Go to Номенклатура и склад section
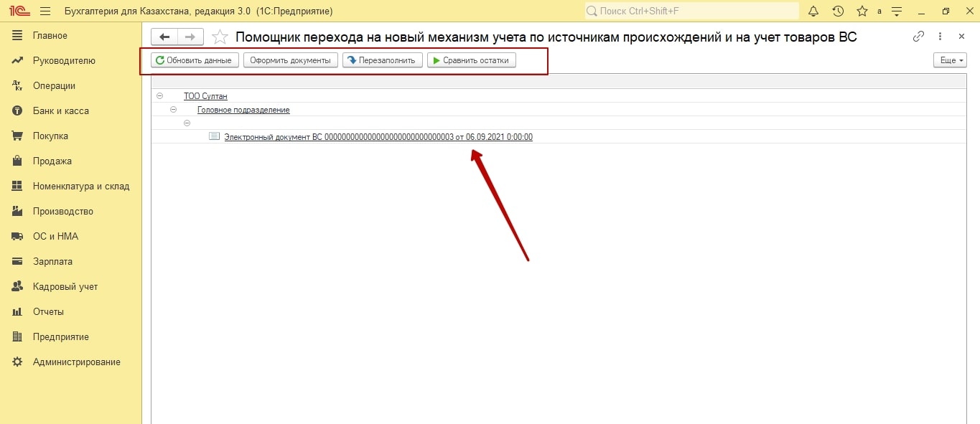Image resolution: width=980 pixels, height=424 pixels. click(80, 187)
